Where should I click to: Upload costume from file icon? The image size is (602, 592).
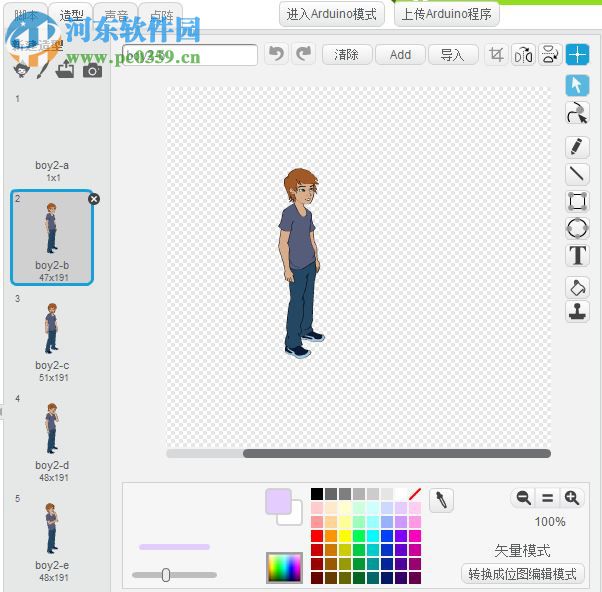pyautogui.click(x=65, y=69)
